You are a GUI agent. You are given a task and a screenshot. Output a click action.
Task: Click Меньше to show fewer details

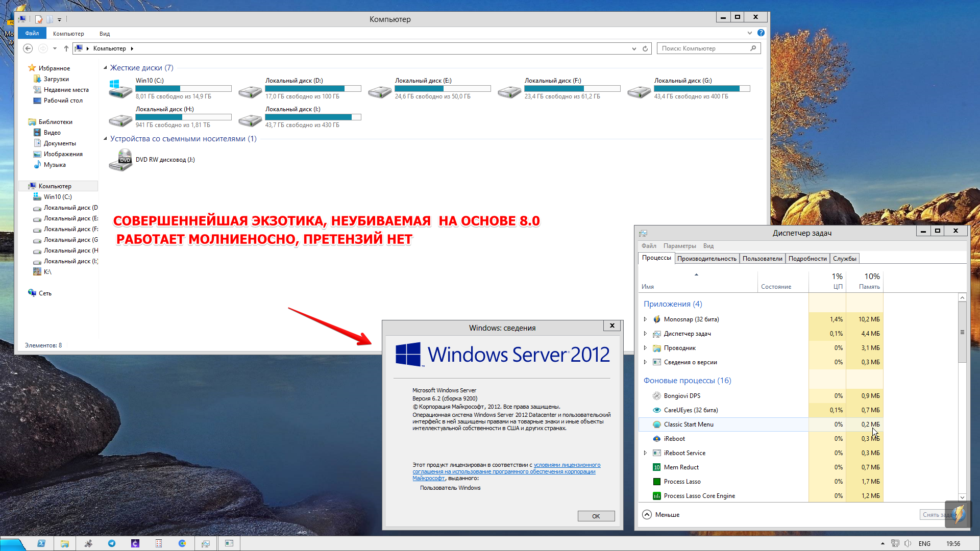tap(661, 515)
